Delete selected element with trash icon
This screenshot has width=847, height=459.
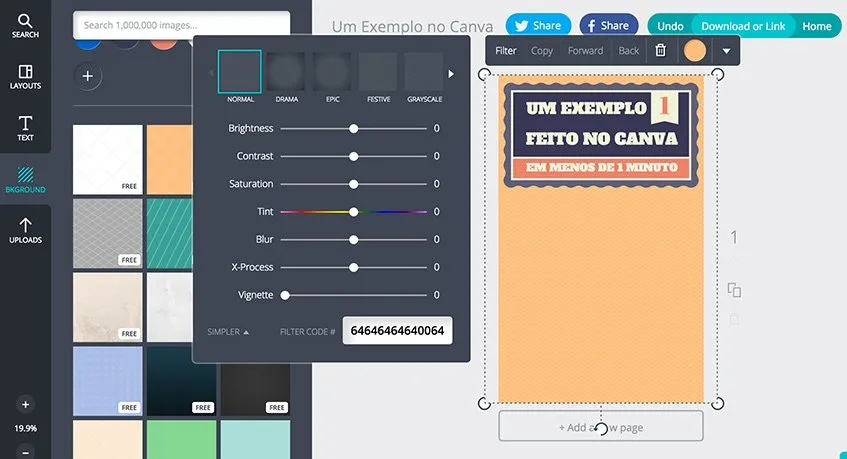click(660, 50)
